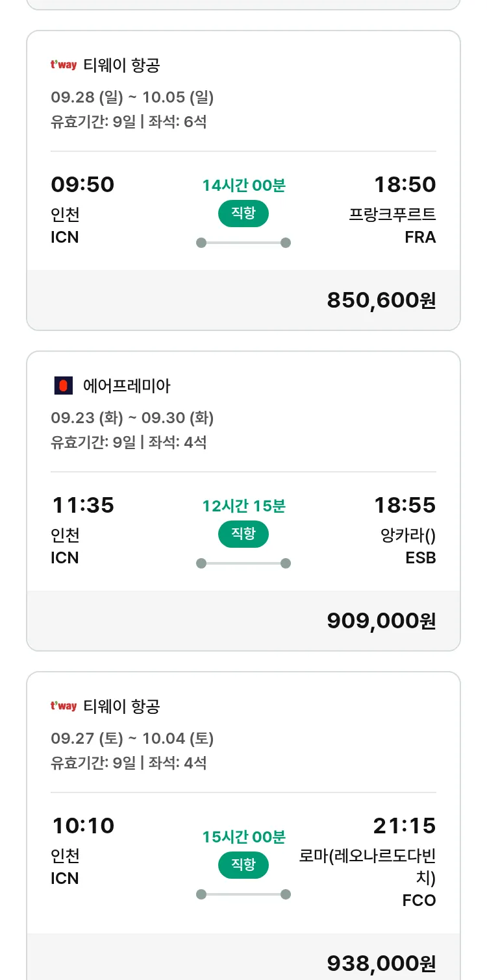
Task: Tap the 직항 badge on the Frankfurt flight
Action: (243, 214)
